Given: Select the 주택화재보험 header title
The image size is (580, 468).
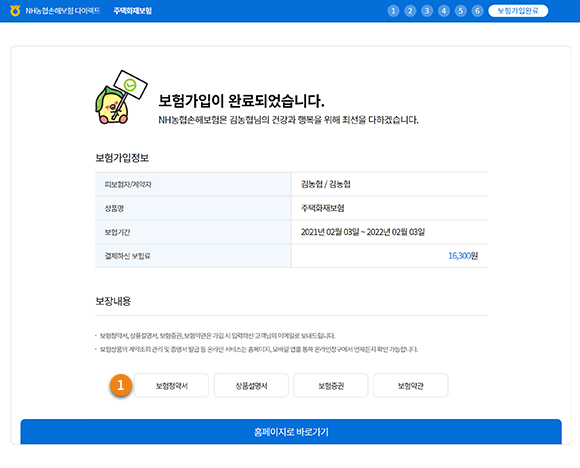Looking at the screenshot, I should (132, 11).
